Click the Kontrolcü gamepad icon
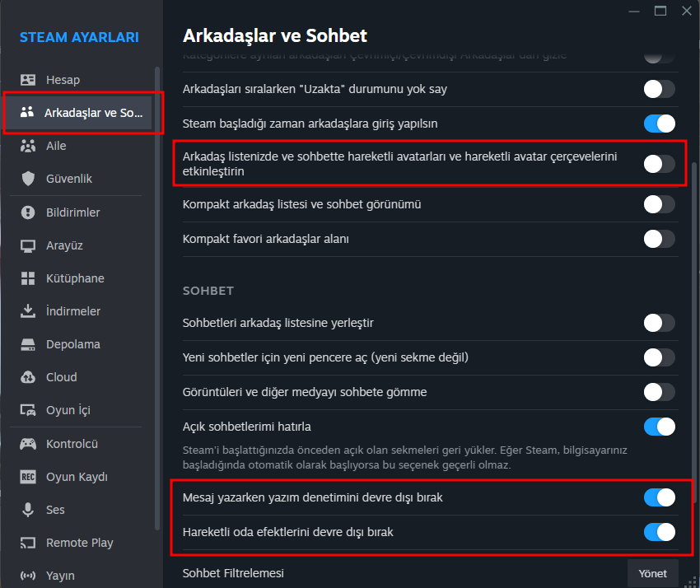 pyautogui.click(x=28, y=444)
